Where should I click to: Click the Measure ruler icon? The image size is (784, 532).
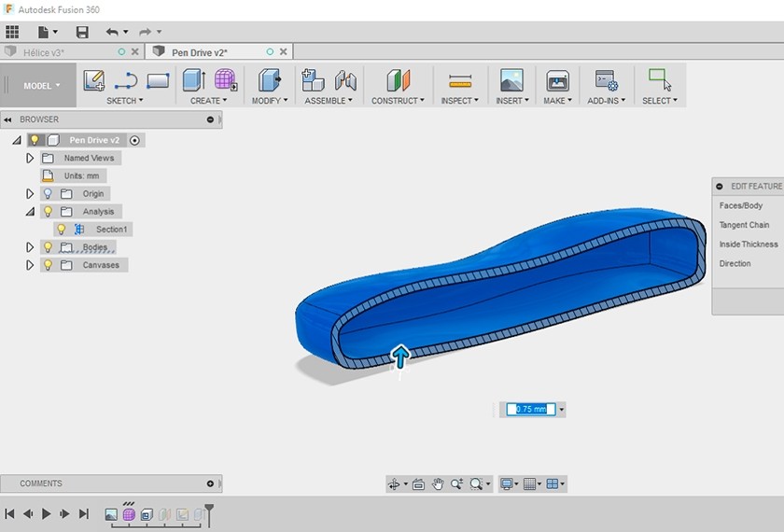[459, 80]
